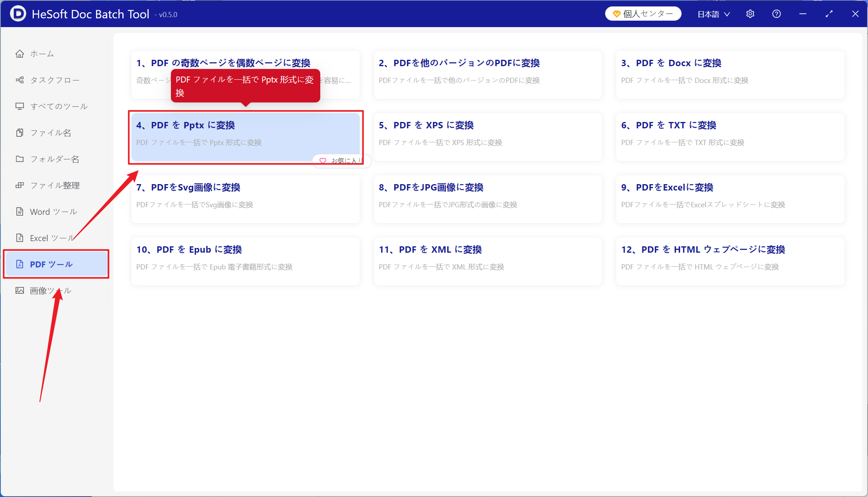This screenshot has width=868, height=497.
Task: Click description 'PDF ファイルを一括で XPS 形式に変換'
Action: tap(440, 142)
